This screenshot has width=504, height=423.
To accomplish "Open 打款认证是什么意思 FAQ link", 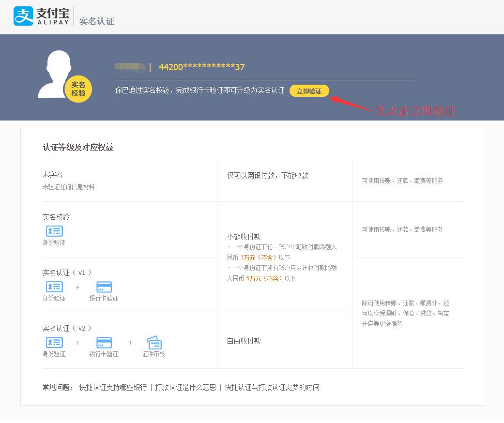I will click(x=186, y=387).
